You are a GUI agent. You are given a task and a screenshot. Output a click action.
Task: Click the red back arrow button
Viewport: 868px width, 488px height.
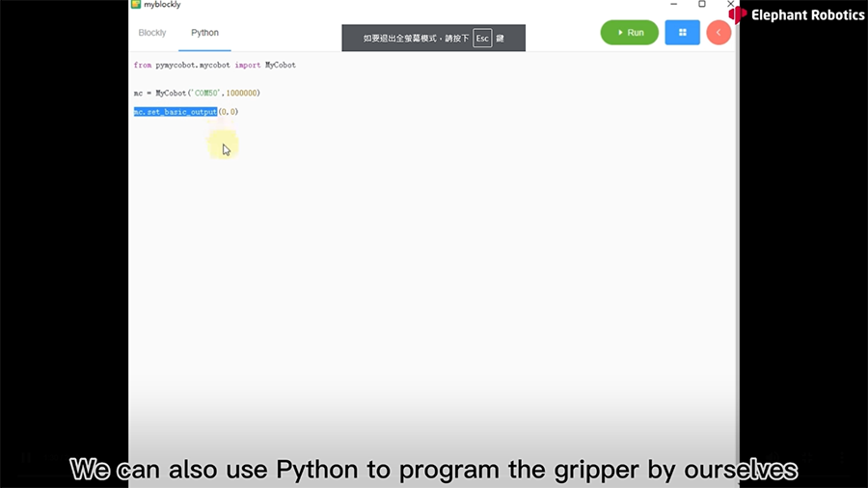tap(719, 33)
